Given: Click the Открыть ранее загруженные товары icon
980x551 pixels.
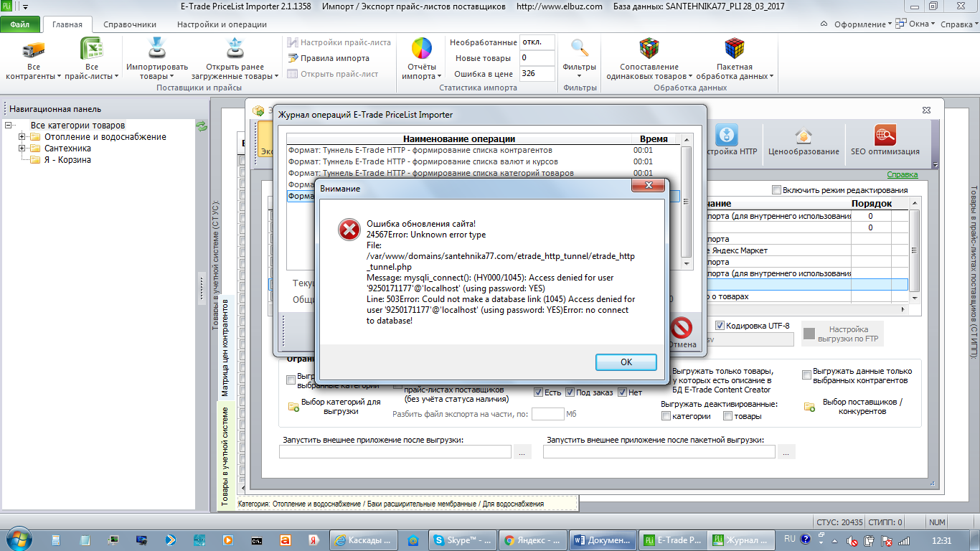Looking at the screenshot, I should click(x=235, y=50).
